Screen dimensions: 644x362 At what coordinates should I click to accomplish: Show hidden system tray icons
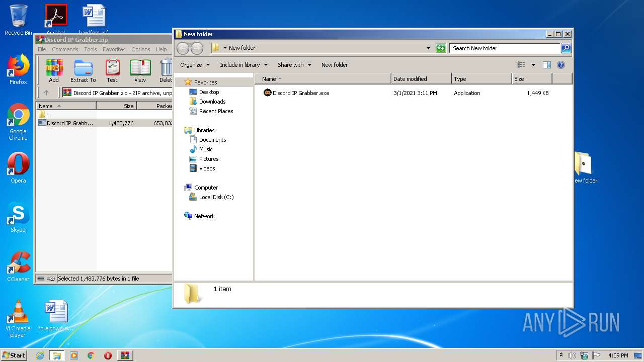pyautogui.click(x=561, y=355)
